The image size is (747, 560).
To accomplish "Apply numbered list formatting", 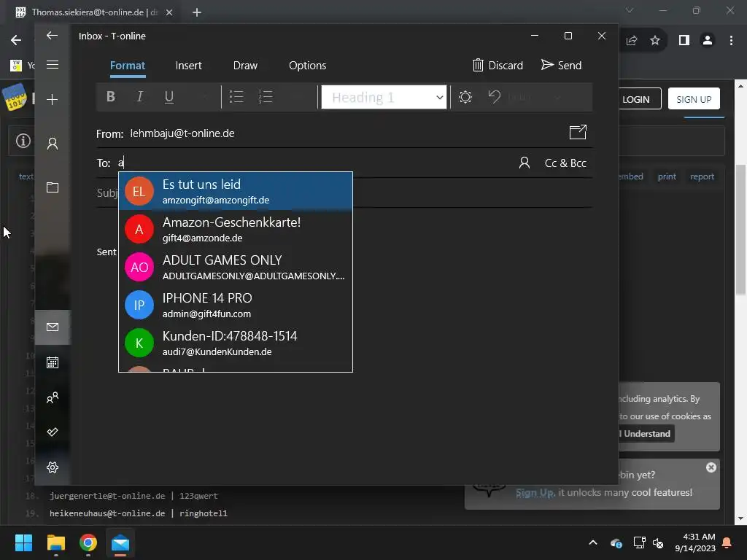I will click(x=266, y=97).
